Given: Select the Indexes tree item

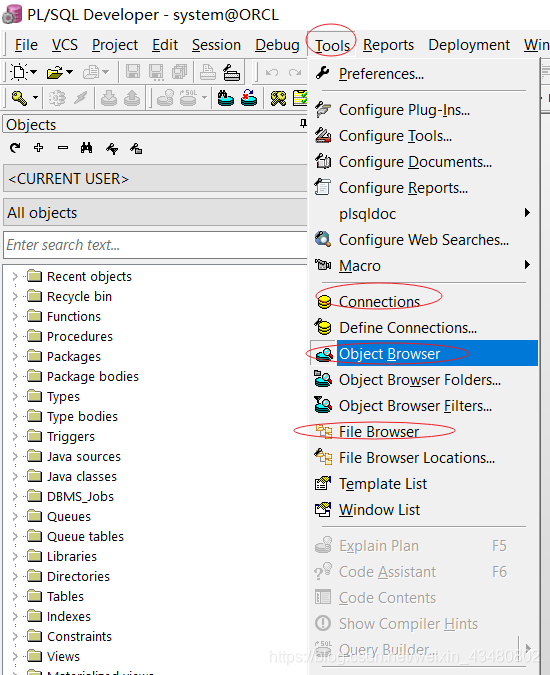Looking at the screenshot, I should tap(69, 616).
